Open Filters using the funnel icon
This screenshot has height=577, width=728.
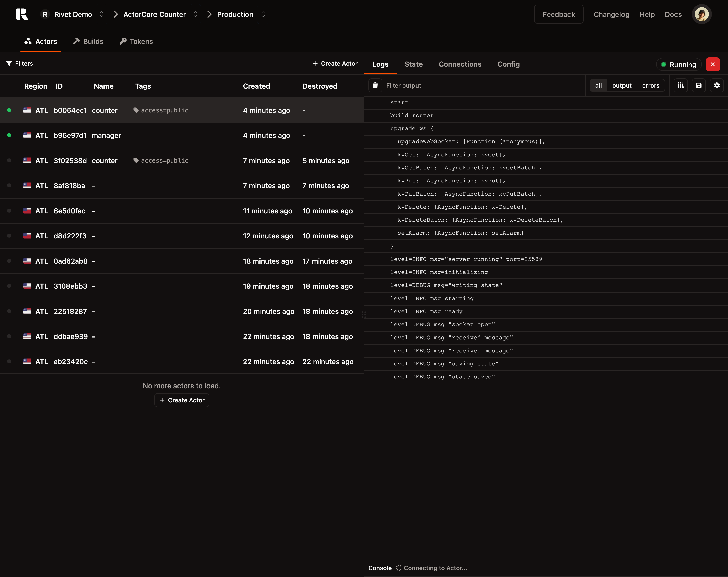[x=9, y=64]
